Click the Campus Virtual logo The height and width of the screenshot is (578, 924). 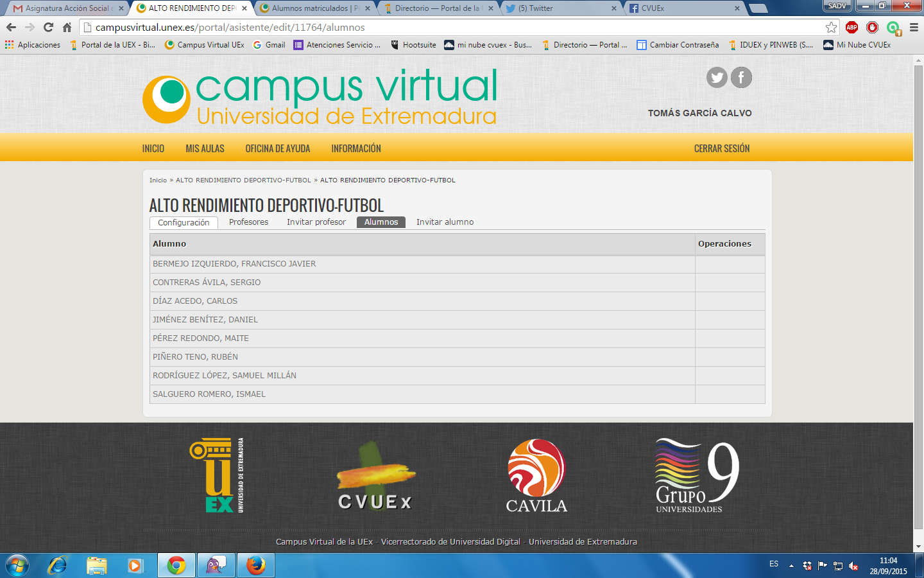(320, 96)
